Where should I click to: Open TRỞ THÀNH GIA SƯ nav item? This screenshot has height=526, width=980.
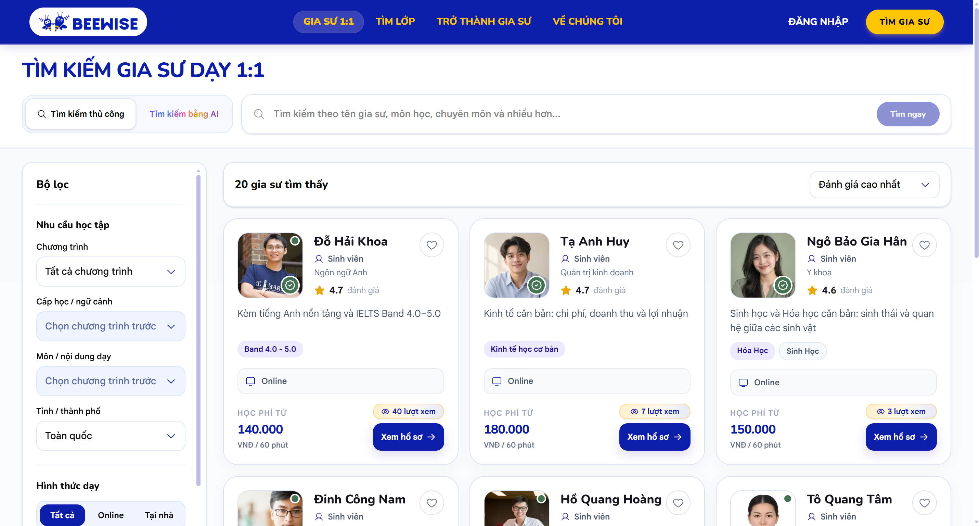click(483, 22)
